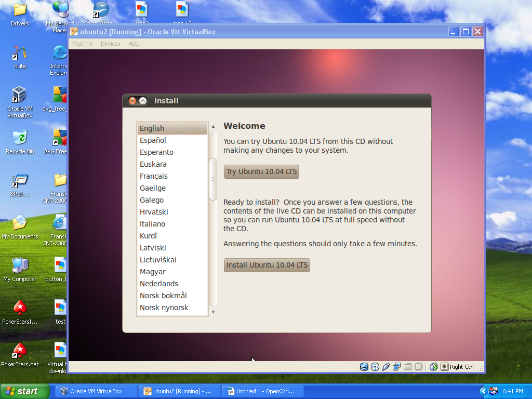The height and width of the screenshot is (399, 532).
Task: Click the language list scrollbar thumb
Action: point(213,179)
